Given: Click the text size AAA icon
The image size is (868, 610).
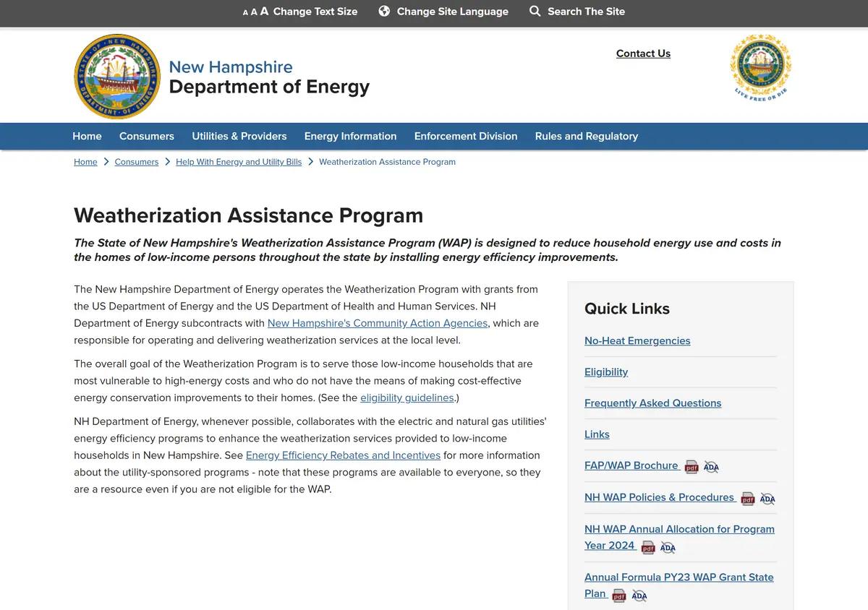Looking at the screenshot, I should [x=255, y=12].
